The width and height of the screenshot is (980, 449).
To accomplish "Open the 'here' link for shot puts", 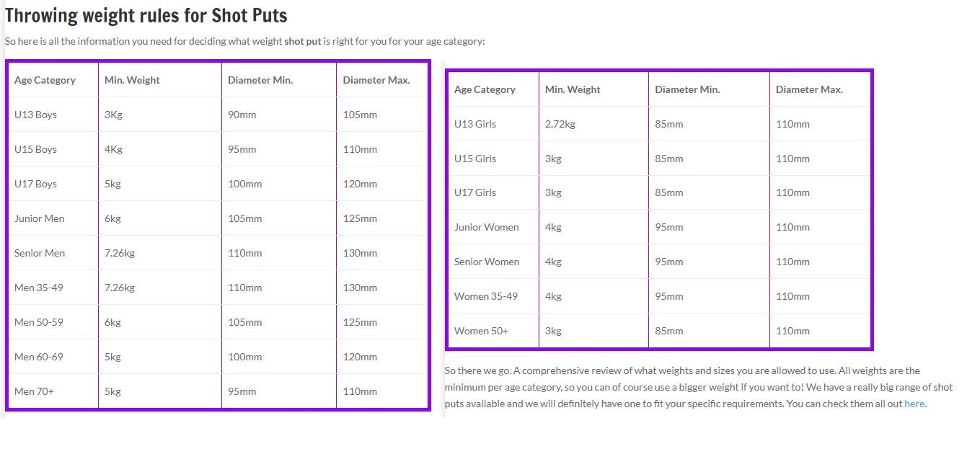I will 914,404.
